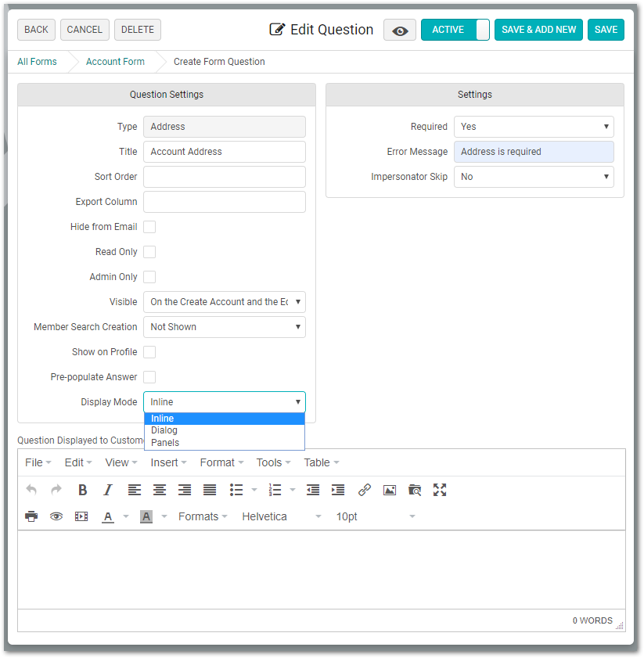Insert media video icon
The width and height of the screenshot is (644, 658).
click(81, 516)
